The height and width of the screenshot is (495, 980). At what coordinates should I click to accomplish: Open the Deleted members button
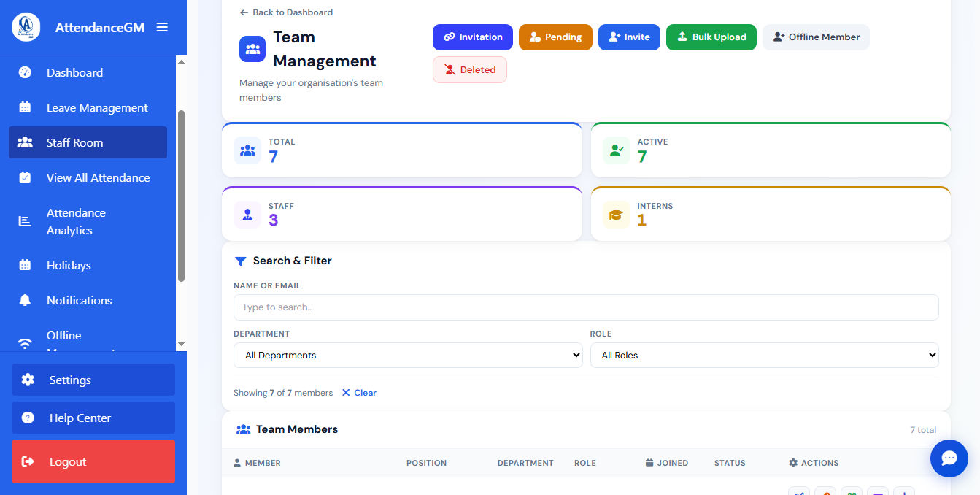click(470, 70)
